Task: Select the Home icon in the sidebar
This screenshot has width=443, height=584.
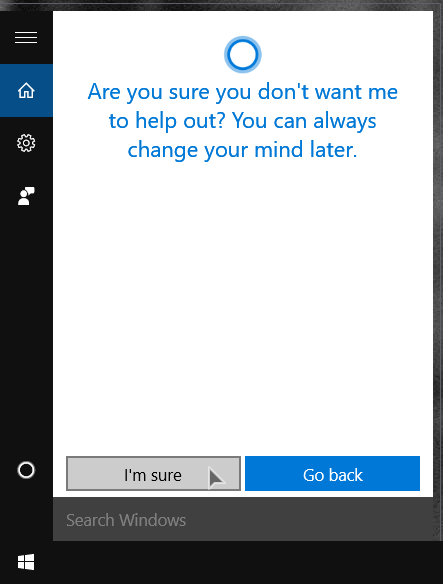Action: coord(26,91)
